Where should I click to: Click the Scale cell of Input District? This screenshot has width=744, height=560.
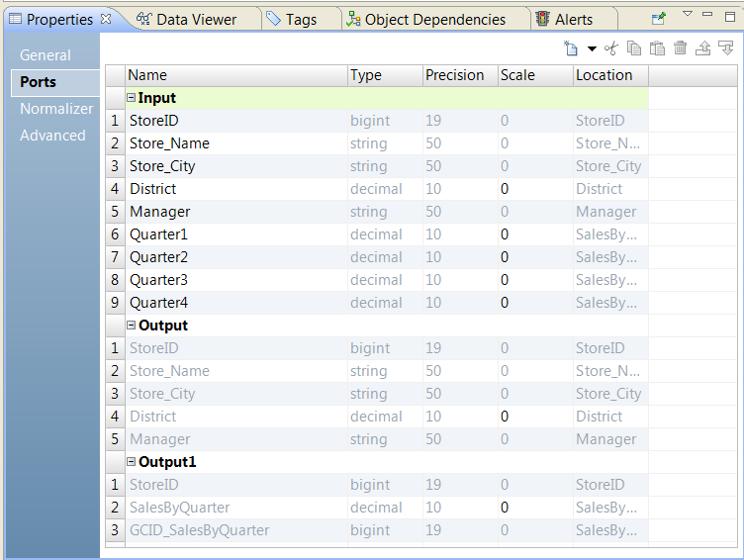click(x=535, y=189)
